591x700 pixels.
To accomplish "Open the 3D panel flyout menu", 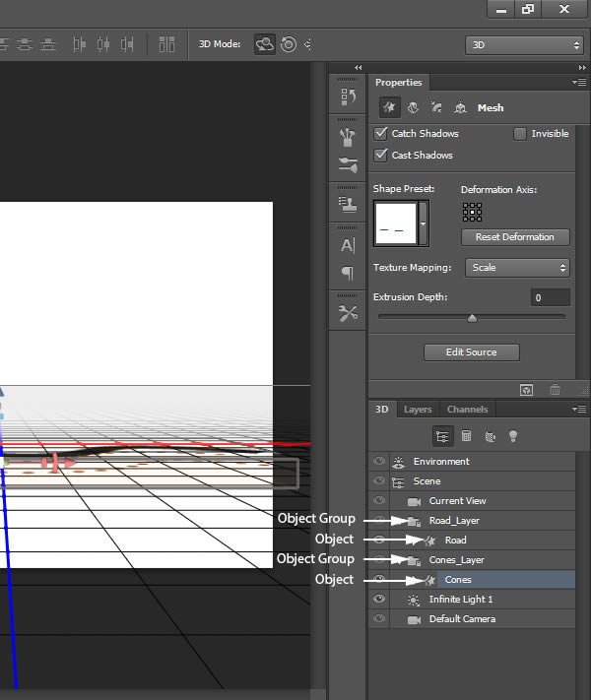I will coord(579,409).
